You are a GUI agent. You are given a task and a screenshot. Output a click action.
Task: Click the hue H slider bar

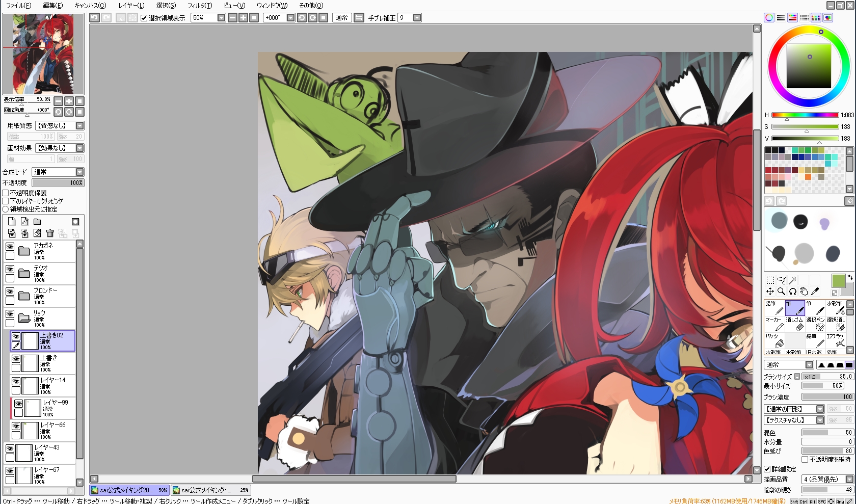point(805,115)
